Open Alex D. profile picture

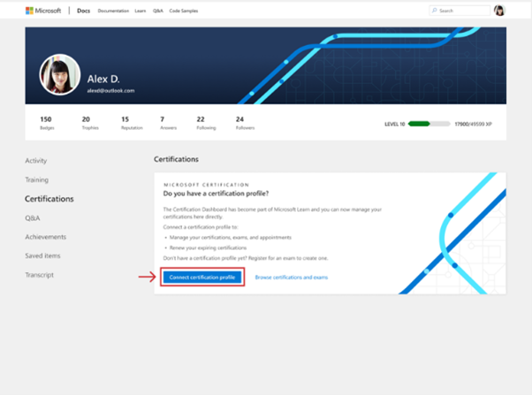point(60,74)
